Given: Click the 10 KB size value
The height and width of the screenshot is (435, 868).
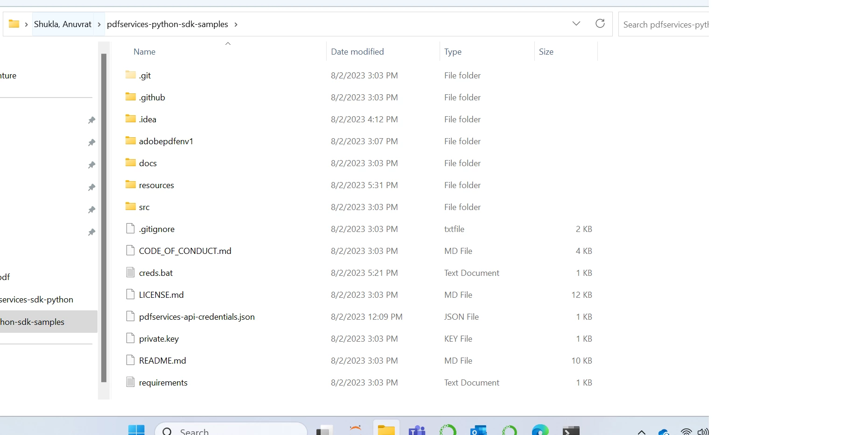Looking at the screenshot, I should click(581, 360).
